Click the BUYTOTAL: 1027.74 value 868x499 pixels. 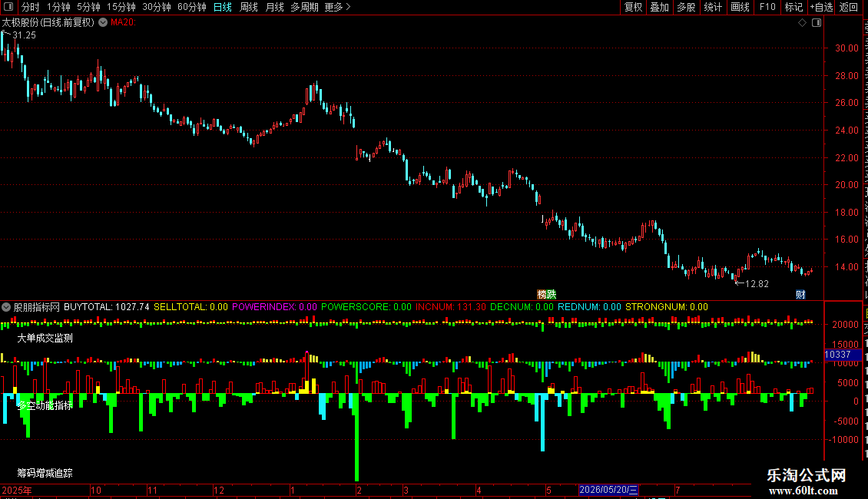106,307
